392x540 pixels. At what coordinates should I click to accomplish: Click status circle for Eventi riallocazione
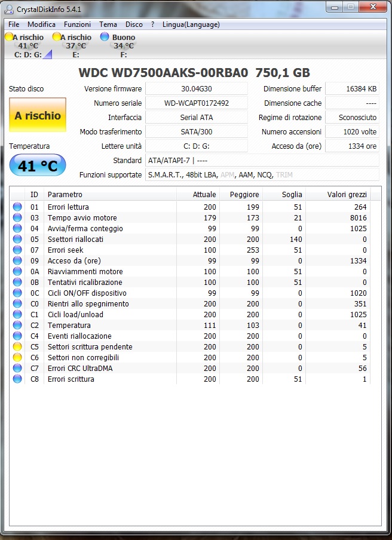point(17,336)
